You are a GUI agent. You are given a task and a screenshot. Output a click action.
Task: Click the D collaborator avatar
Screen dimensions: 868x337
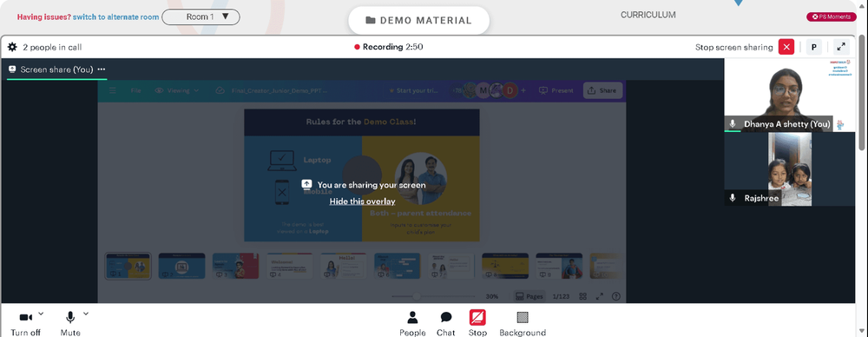(510, 91)
